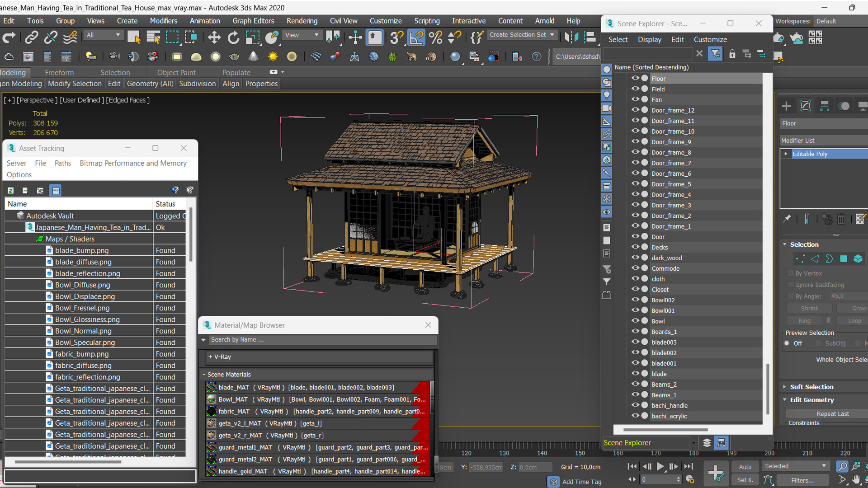
Task: Open Create Selection Set dropdown
Action: point(522,35)
